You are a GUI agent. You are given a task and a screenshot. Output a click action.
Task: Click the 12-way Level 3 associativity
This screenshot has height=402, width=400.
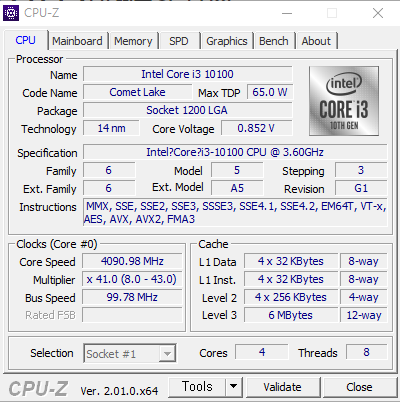[x=364, y=315]
